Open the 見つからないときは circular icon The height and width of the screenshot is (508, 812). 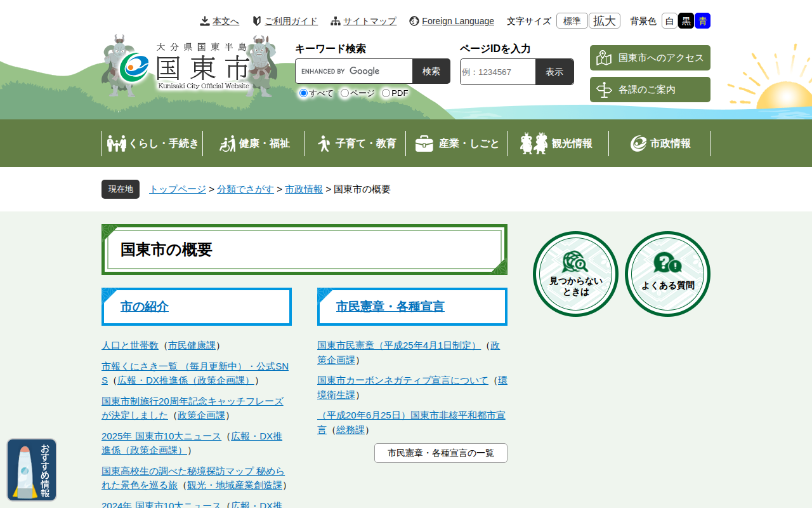[575, 274]
